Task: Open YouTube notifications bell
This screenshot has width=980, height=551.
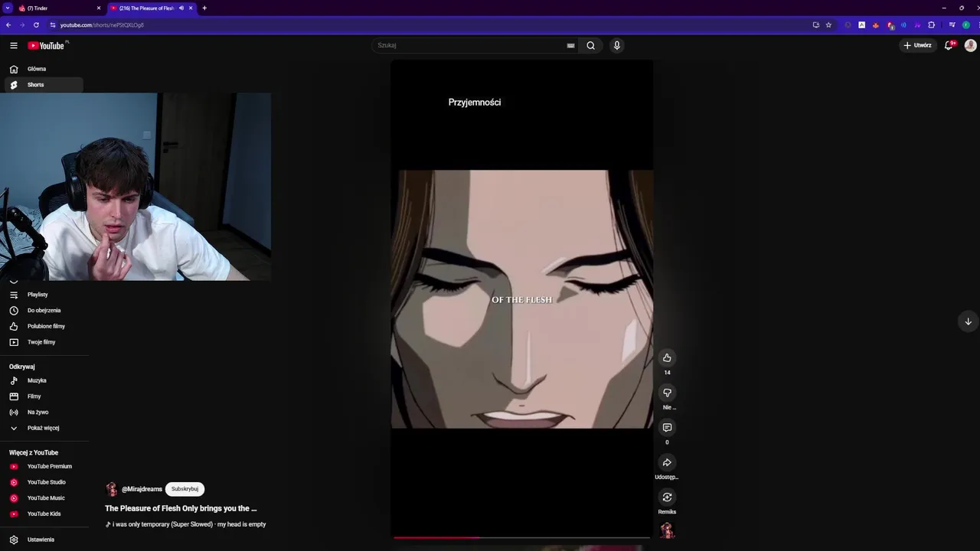Action: pos(949,45)
